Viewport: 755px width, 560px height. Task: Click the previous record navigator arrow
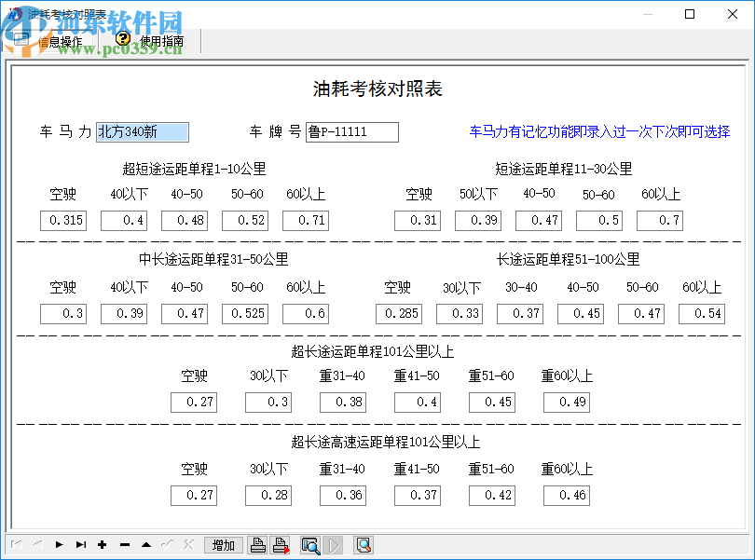click(37, 545)
